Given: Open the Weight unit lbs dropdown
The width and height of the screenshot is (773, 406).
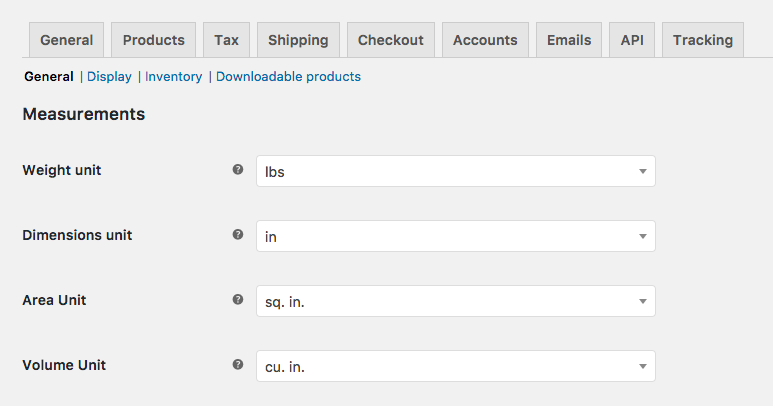Looking at the screenshot, I should click(x=456, y=171).
